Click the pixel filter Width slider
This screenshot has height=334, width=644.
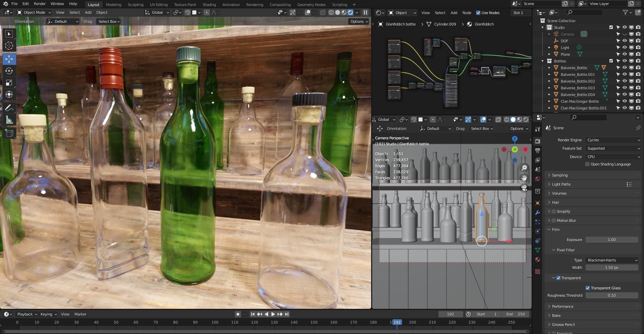612,268
